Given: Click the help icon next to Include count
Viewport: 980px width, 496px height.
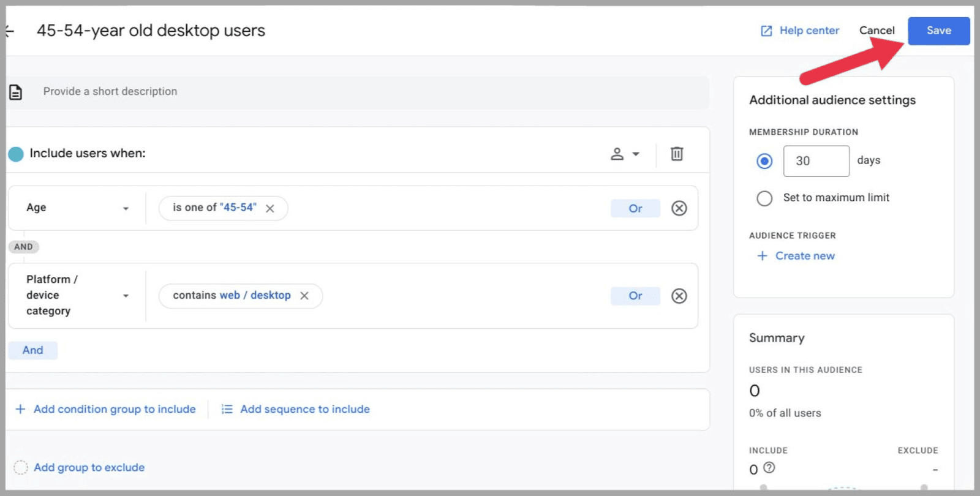Looking at the screenshot, I should coord(769,468).
